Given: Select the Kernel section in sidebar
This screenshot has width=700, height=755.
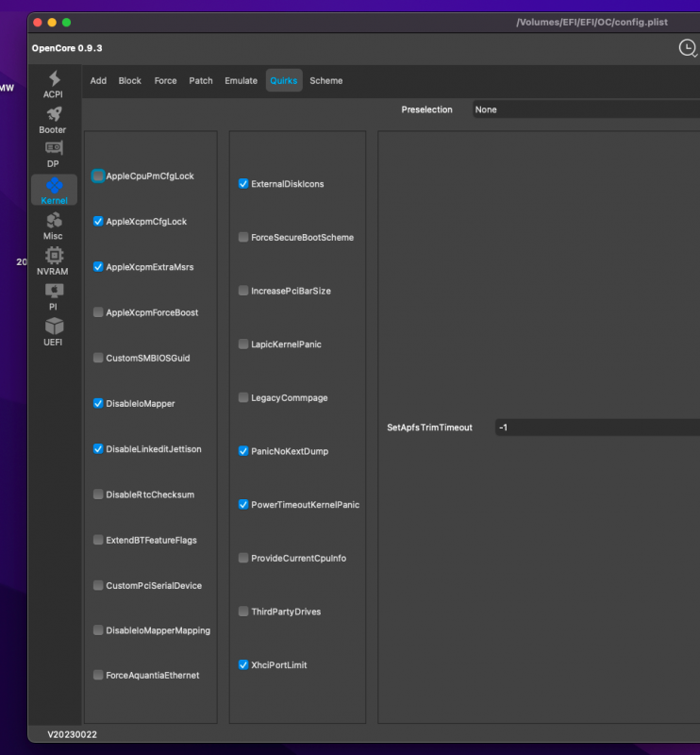Looking at the screenshot, I should [54, 190].
